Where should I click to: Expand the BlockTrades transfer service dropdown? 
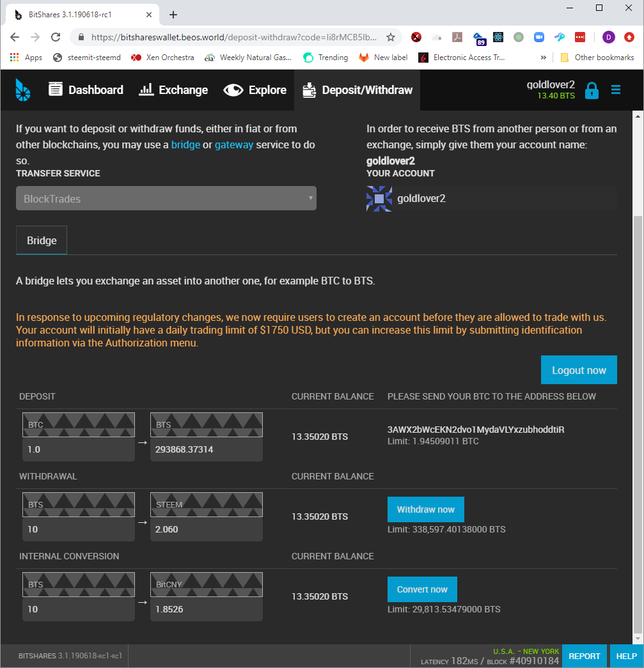point(166,198)
